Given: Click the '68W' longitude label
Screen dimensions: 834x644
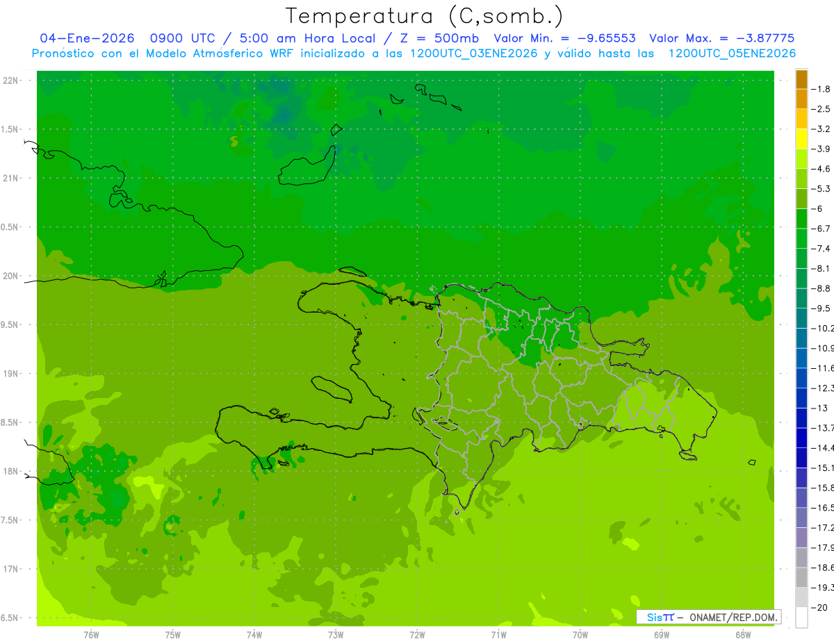Looking at the screenshot, I should tap(743, 634).
